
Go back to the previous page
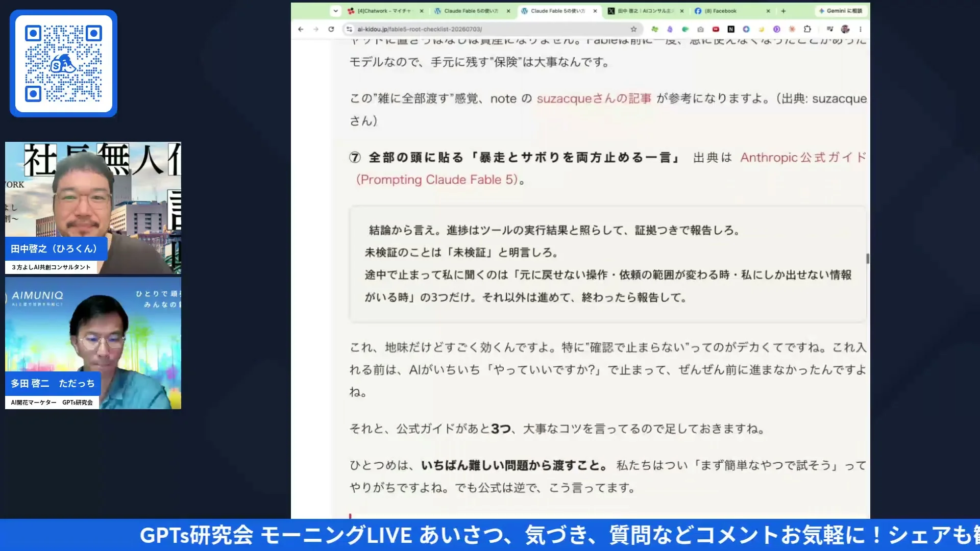(x=301, y=29)
